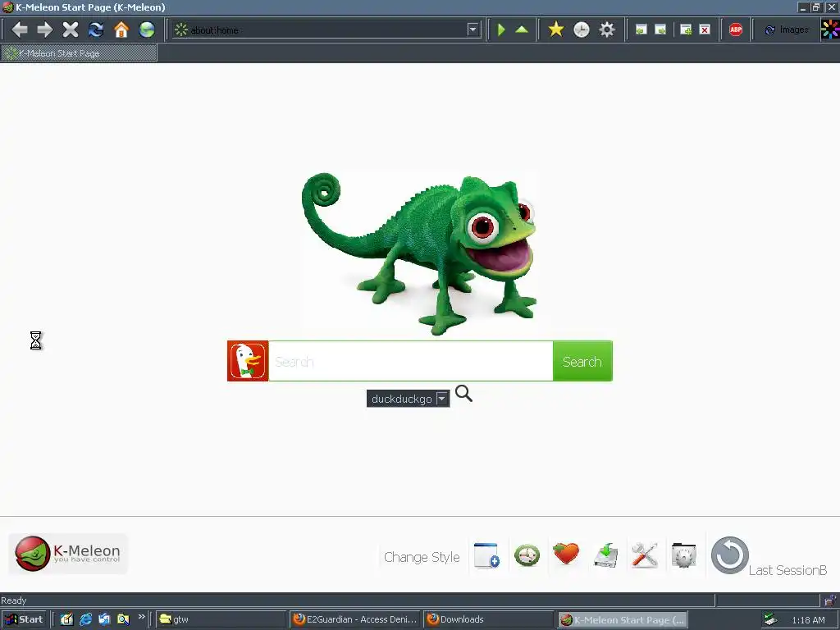Open the duckduckgo search engine dropdown
This screenshot has height=630, width=840.
(x=408, y=399)
